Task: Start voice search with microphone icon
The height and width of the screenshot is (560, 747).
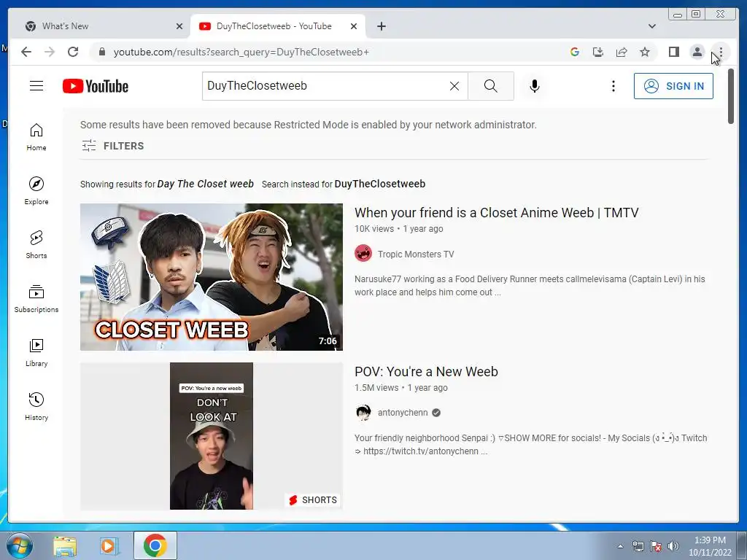Action: (535, 86)
